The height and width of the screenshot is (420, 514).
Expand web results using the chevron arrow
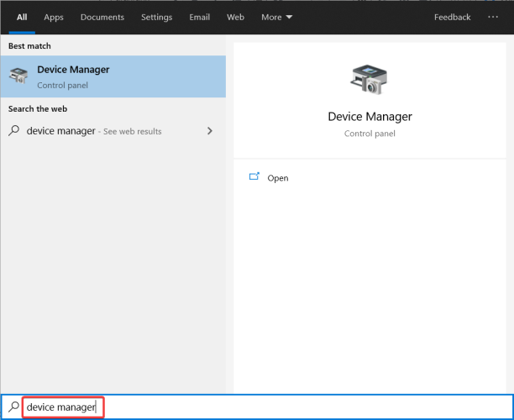[x=209, y=131]
